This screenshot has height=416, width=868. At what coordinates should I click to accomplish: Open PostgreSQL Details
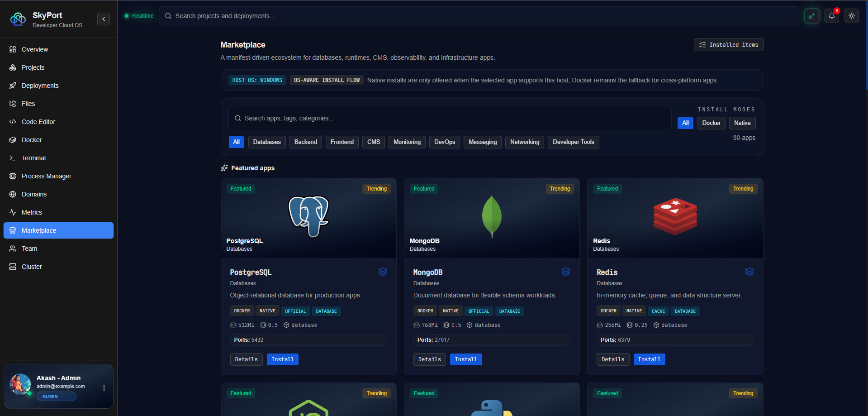click(247, 359)
